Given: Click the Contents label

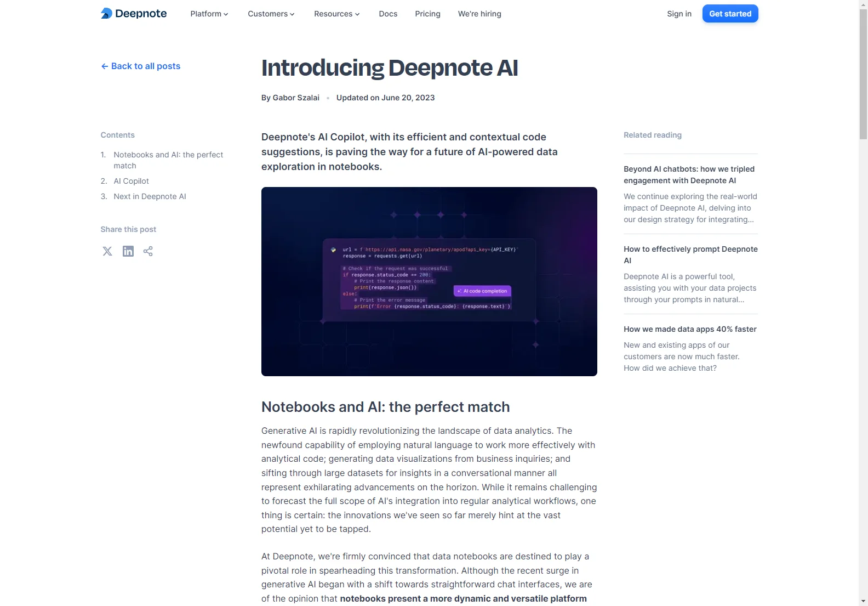Looking at the screenshot, I should click(117, 135).
